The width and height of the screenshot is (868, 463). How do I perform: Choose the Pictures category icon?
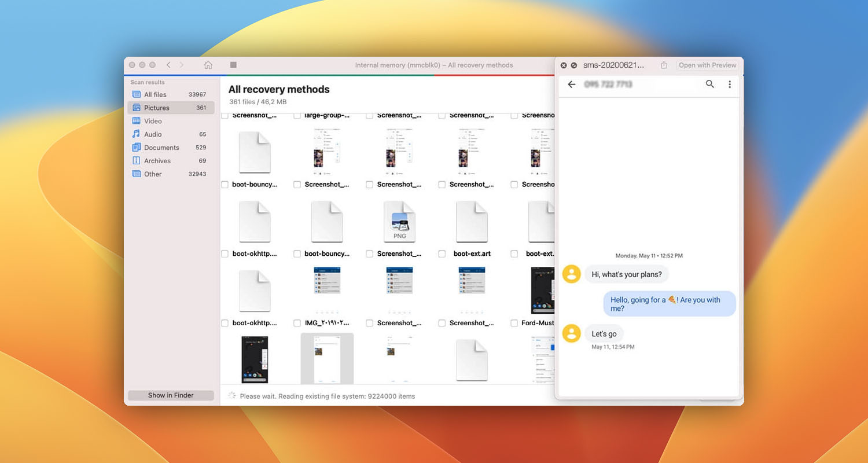click(137, 108)
